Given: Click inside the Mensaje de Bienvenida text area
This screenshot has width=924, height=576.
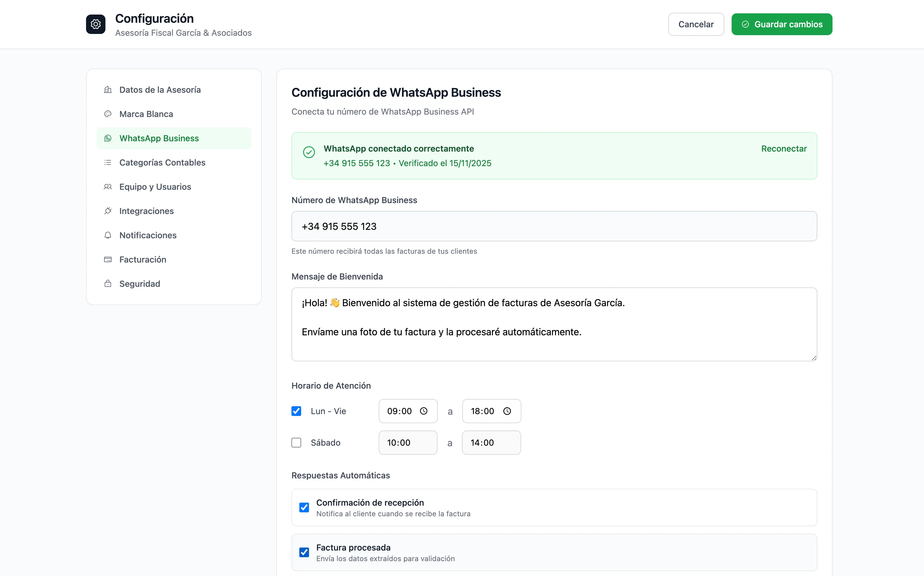Looking at the screenshot, I should [553, 324].
